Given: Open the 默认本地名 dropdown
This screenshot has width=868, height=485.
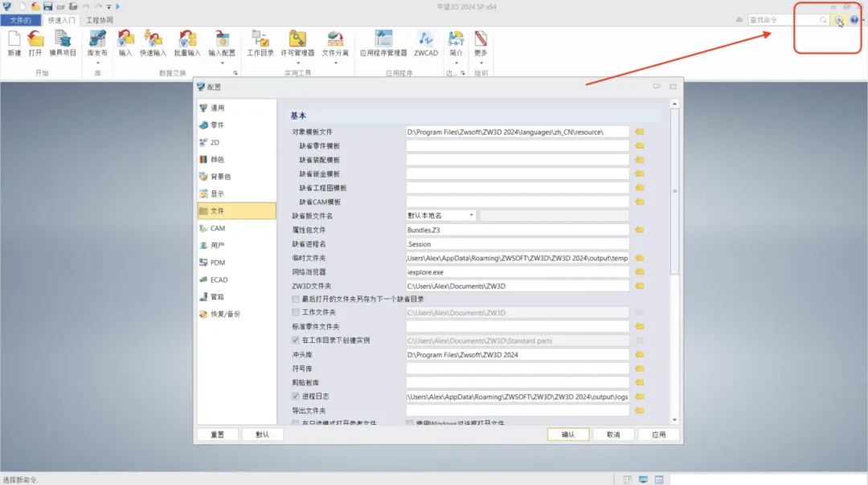Looking at the screenshot, I should [440, 215].
